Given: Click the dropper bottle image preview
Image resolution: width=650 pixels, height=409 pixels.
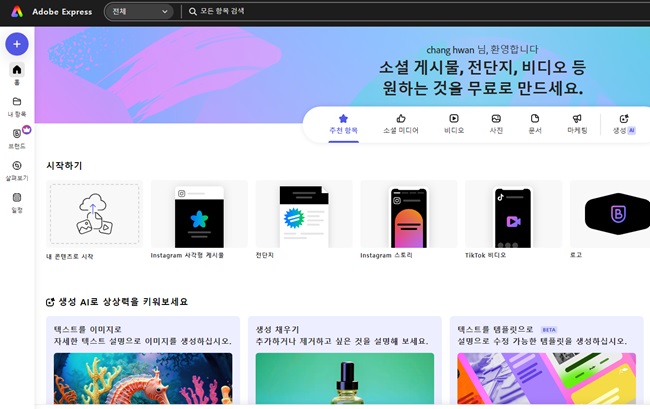Looking at the screenshot, I should (x=345, y=378).
